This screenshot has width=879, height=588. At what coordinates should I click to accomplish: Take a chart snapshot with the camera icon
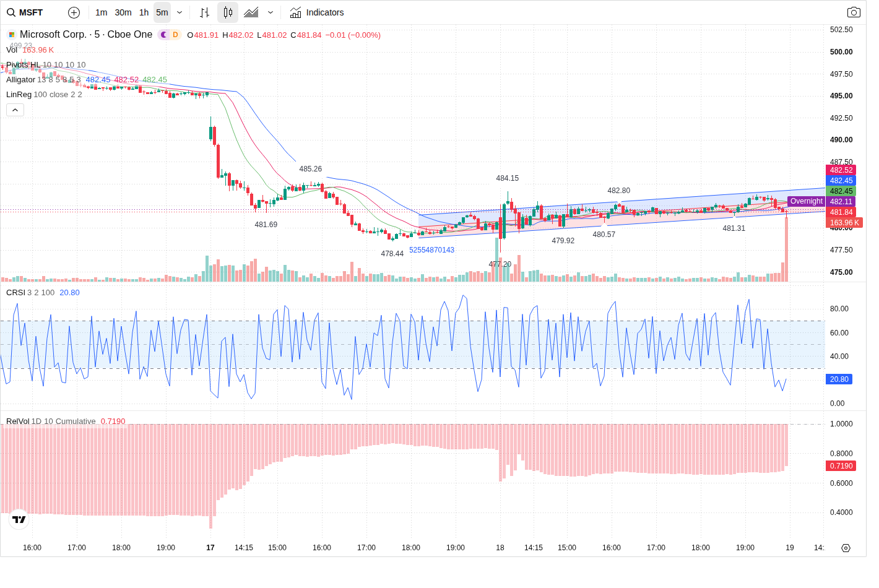854,12
